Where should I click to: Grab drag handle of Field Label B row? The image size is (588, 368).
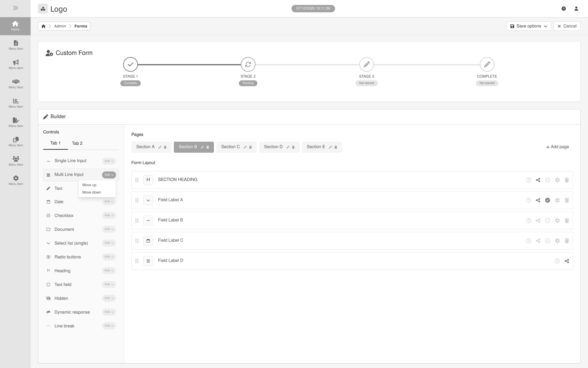(137, 220)
